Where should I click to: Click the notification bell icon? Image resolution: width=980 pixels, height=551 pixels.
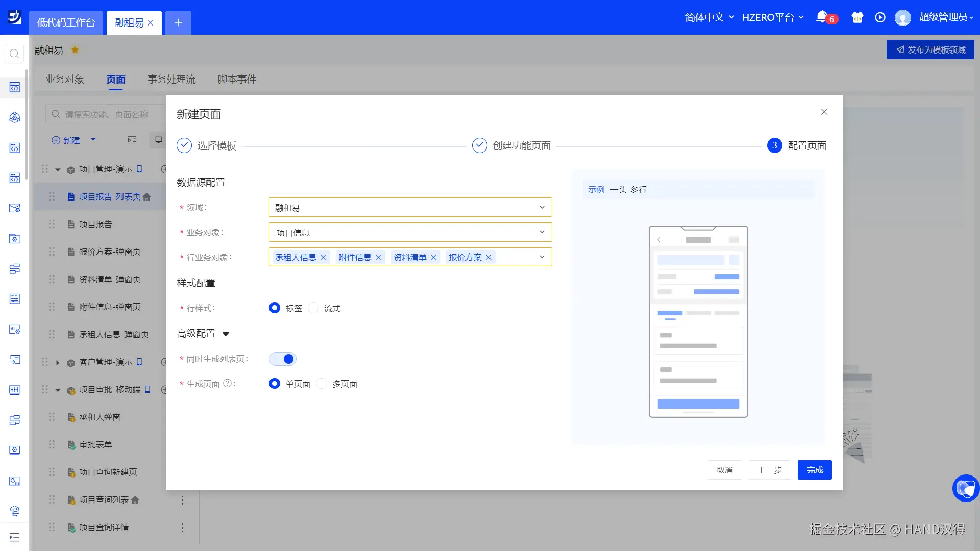821,17
